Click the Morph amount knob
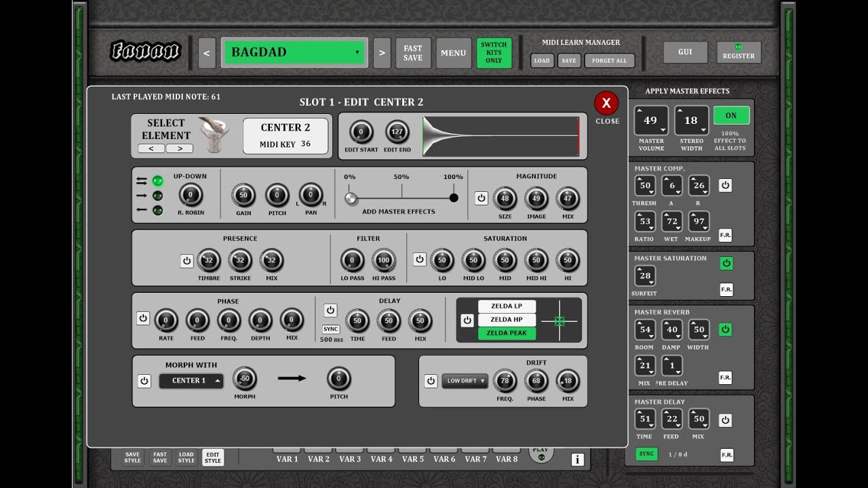The image size is (868, 488). (244, 379)
